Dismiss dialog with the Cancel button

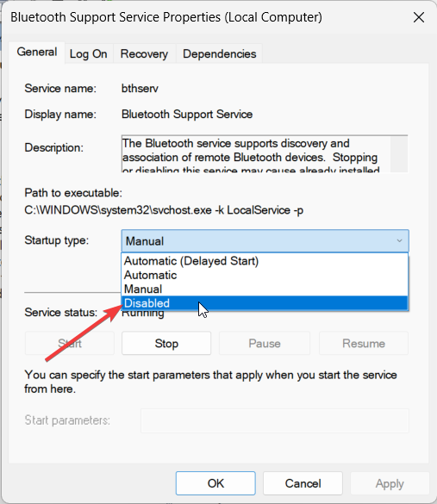click(x=303, y=483)
